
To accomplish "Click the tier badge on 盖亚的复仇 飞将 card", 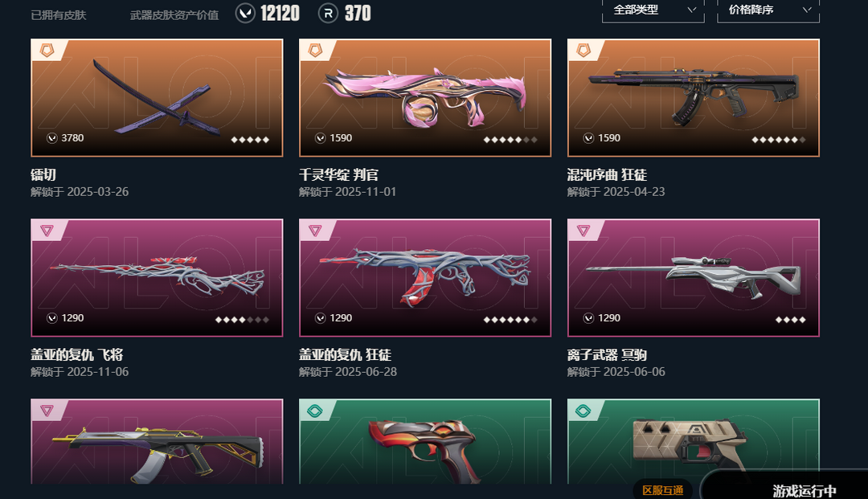I will pos(47,230).
